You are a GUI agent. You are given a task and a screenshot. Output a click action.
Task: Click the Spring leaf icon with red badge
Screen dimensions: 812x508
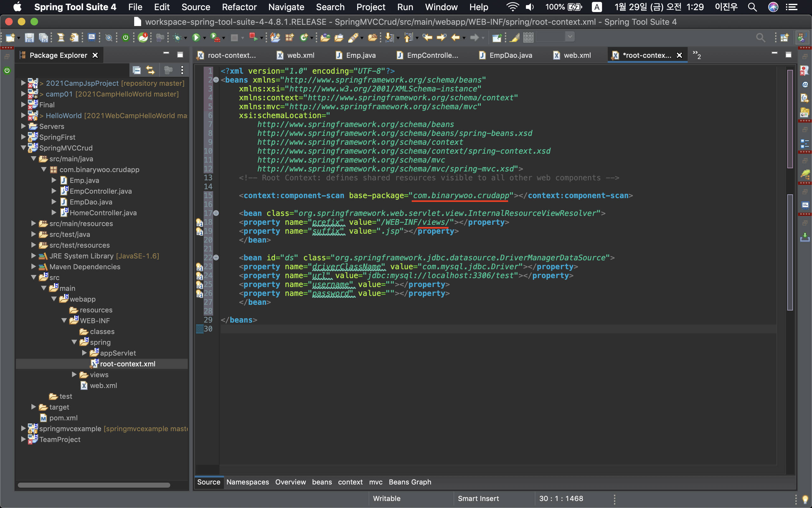143,37
